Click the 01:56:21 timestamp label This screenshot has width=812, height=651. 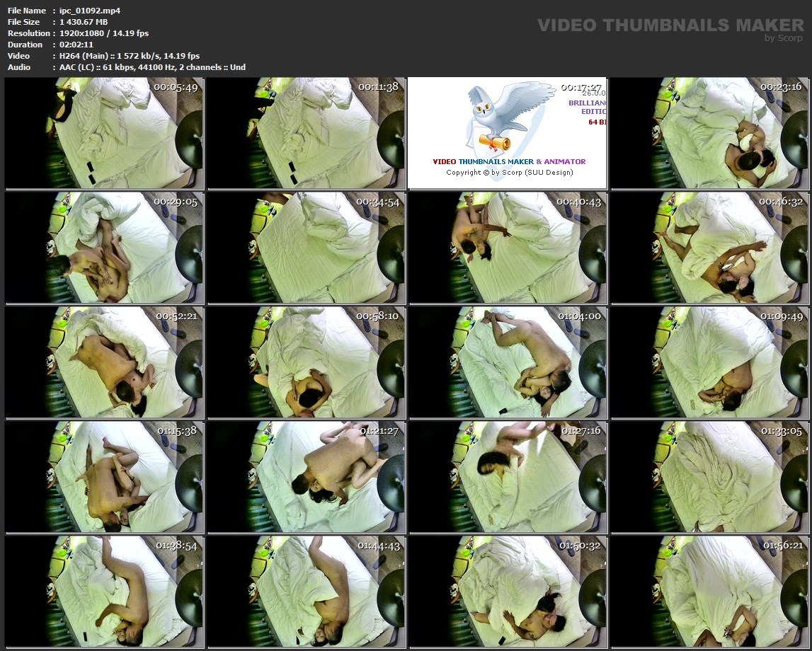click(782, 546)
